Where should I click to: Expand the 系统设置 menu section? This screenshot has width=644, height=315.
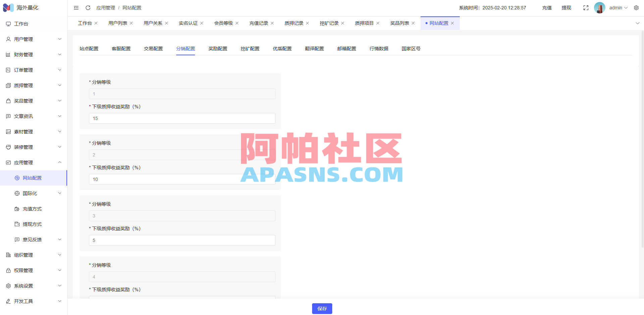[23, 286]
